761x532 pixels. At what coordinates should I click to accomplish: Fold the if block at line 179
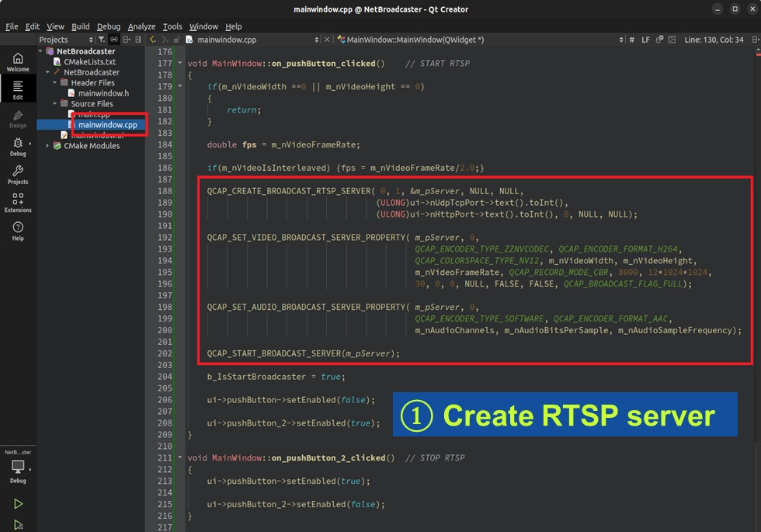coord(180,86)
